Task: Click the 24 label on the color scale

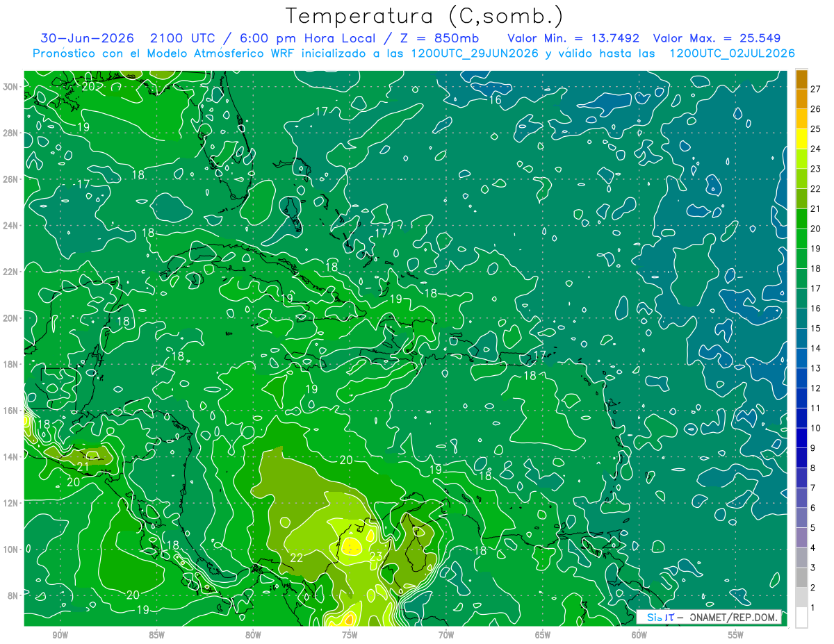Action: click(816, 149)
